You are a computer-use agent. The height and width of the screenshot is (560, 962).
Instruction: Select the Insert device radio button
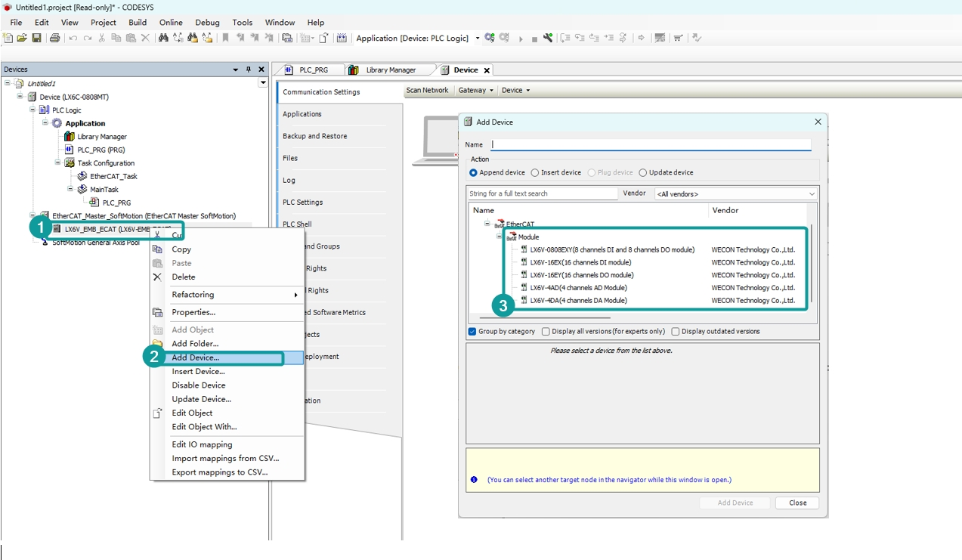pos(535,172)
